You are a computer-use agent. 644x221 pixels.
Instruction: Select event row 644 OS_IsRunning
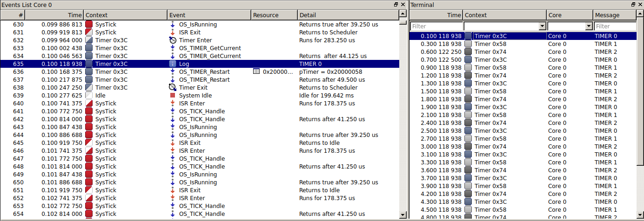[x=199, y=135]
